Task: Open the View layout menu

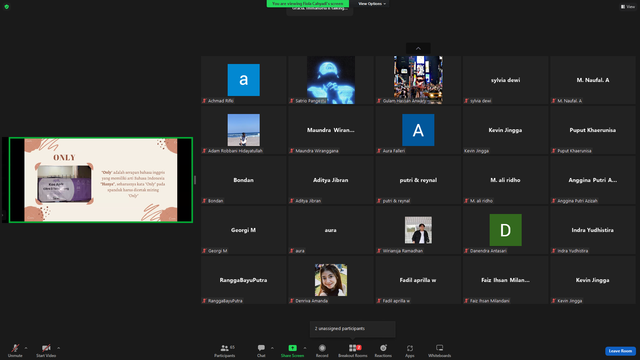Action: coord(628,7)
